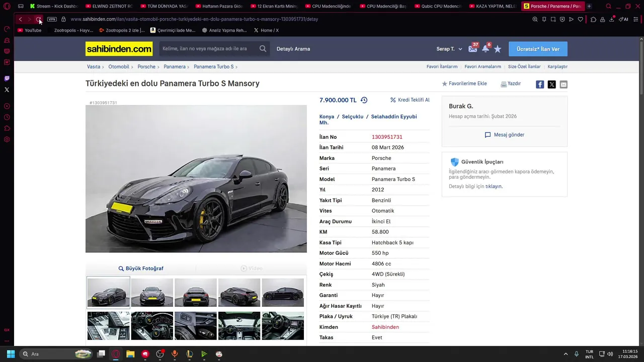This screenshot has width=644, height=362.
Task: Click the sahibinden.com logo
Action: [119, 49]
